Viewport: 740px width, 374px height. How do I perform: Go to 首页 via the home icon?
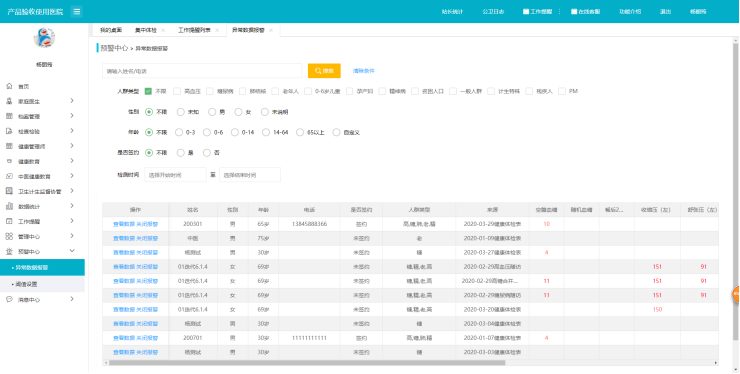point(9,86)
